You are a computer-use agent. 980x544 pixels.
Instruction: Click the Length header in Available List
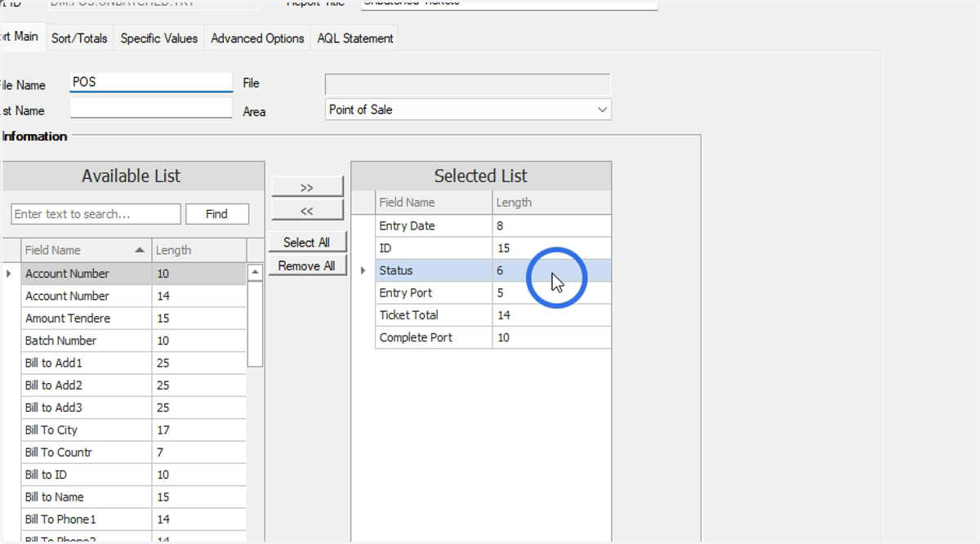198,250
